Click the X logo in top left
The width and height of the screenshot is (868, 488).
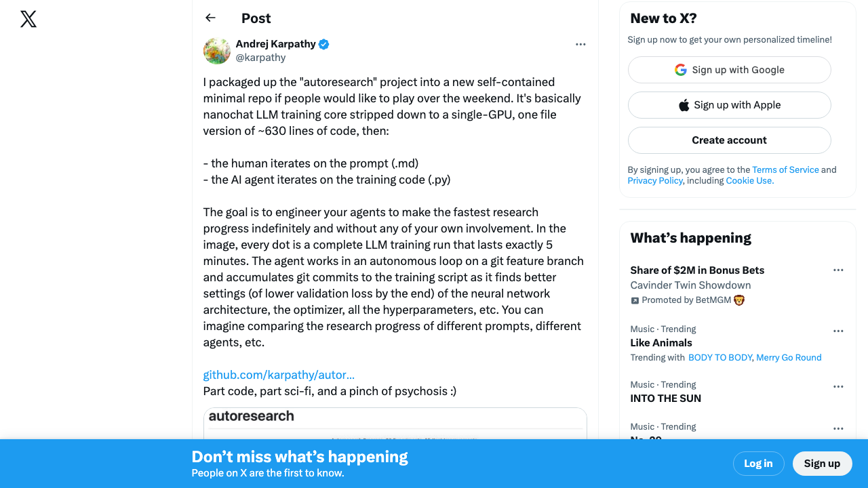click(28, 19)
